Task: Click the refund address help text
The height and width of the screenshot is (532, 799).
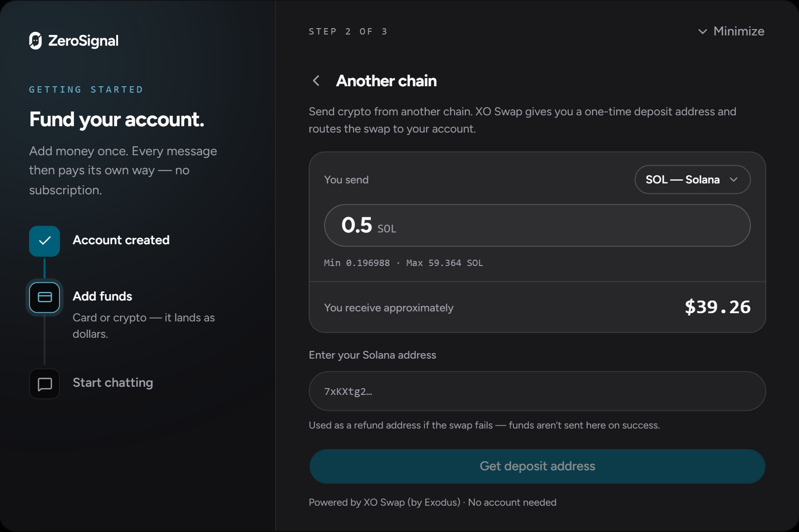Action: click(x=484, y=425)
